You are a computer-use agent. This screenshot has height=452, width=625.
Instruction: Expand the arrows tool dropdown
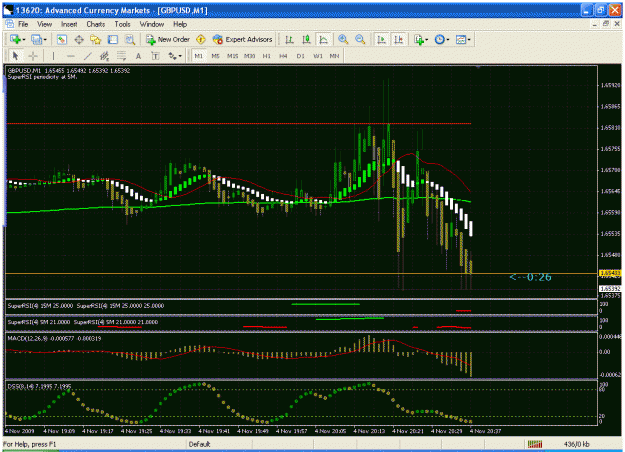click(x=180, y=56)
